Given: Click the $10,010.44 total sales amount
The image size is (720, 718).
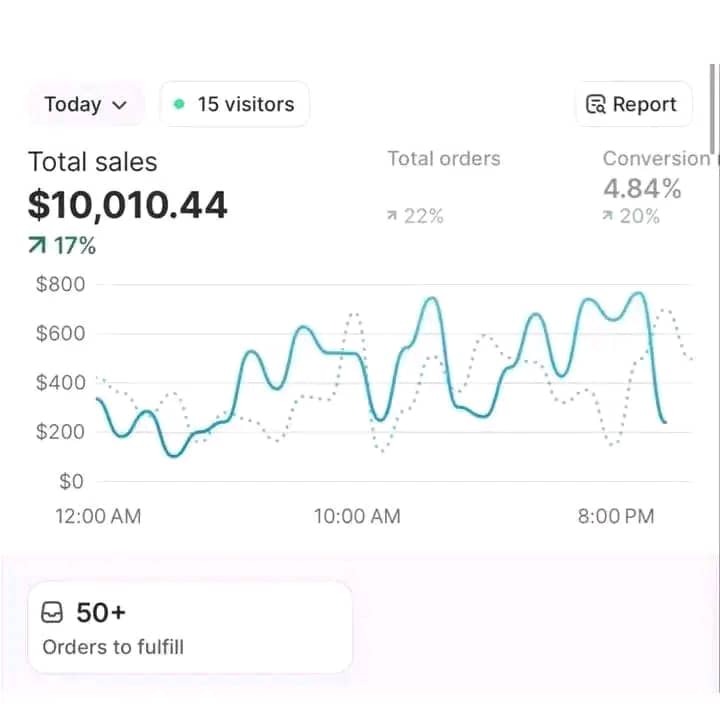Looking at the screenshot, I should click(x=128, y=205).
